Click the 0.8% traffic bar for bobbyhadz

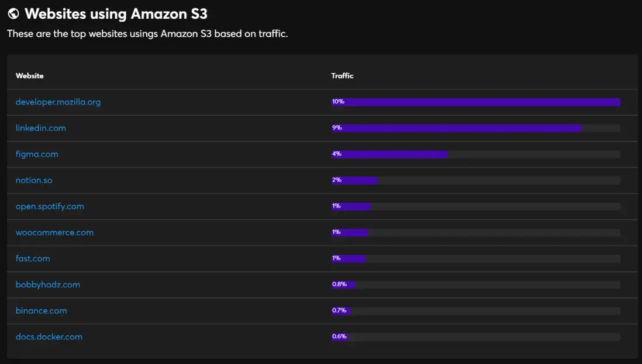click(x=476, y=285)
